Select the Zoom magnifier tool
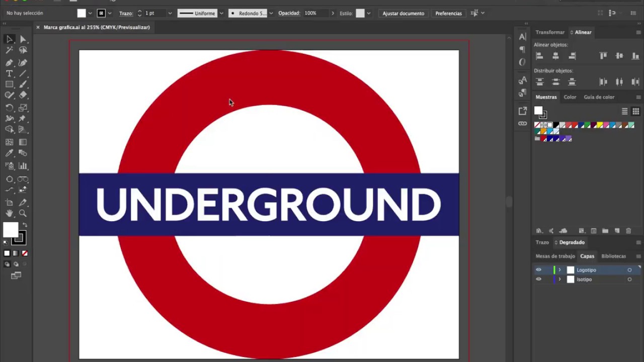 [23, 214]
